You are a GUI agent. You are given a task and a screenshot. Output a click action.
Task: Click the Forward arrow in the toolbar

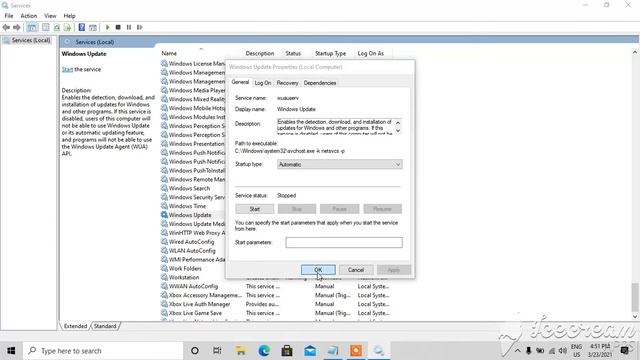[x=17, y=27]
